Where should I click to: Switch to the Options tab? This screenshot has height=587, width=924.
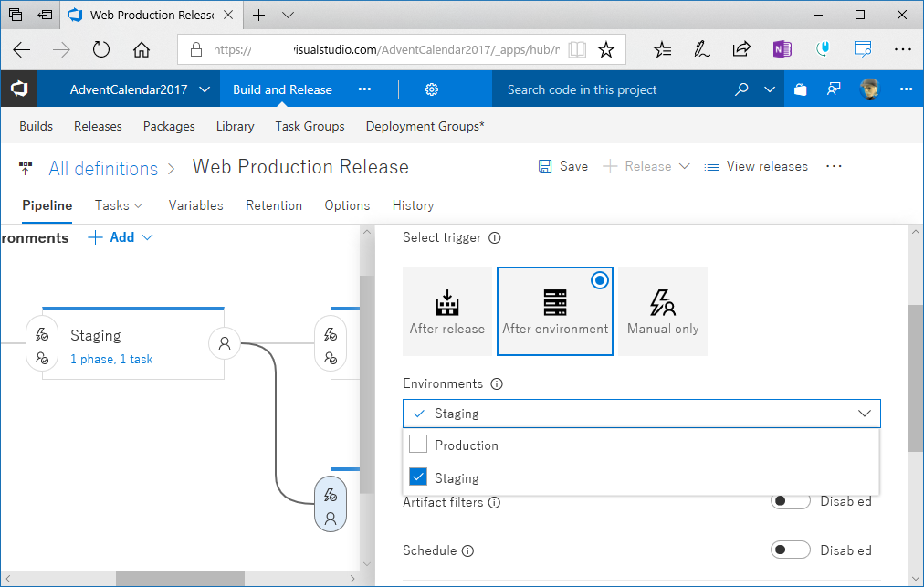coord(347,205)
